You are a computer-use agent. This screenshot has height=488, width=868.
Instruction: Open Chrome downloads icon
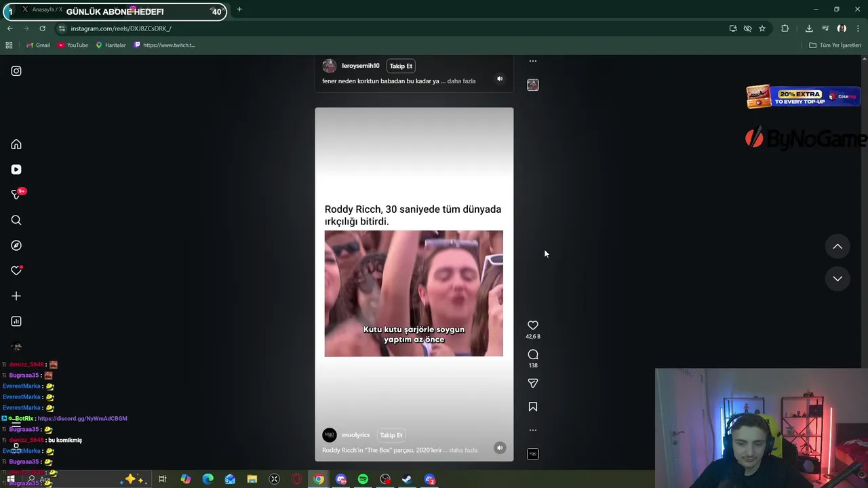[x=809, y=28]
